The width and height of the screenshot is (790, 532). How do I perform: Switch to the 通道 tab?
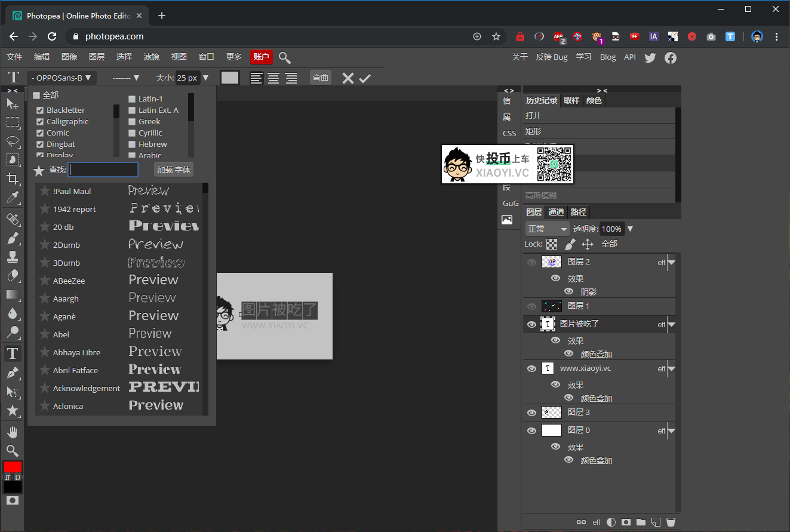point(556,212)
